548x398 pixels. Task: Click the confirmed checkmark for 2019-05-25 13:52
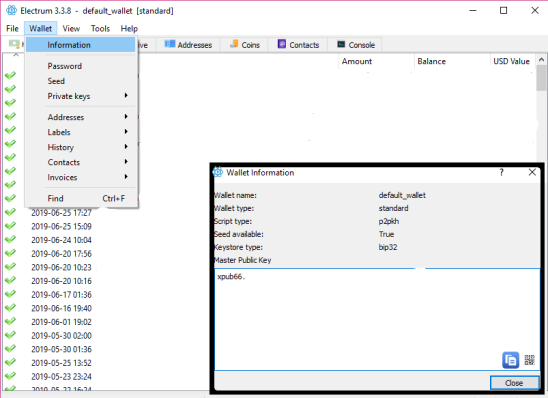tap(10, 362)
